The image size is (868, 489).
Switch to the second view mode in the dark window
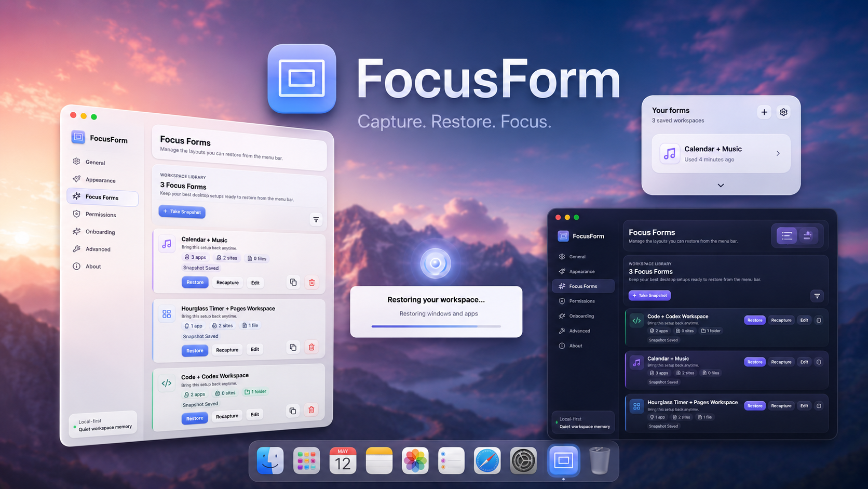(x=807, y=235)
